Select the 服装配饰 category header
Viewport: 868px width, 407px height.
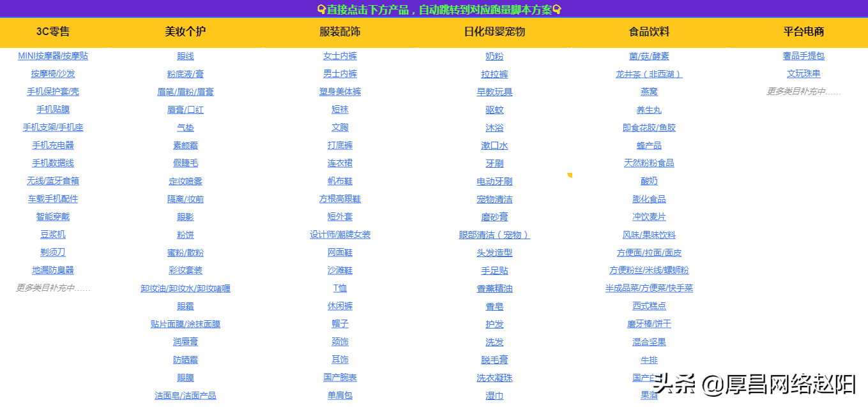[x=340, y=31]
